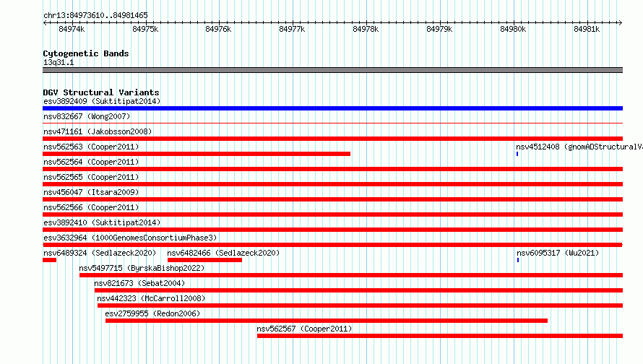
Task: Click the nsv562565 (Cooper2011) label
Action: tap(91, 177)
